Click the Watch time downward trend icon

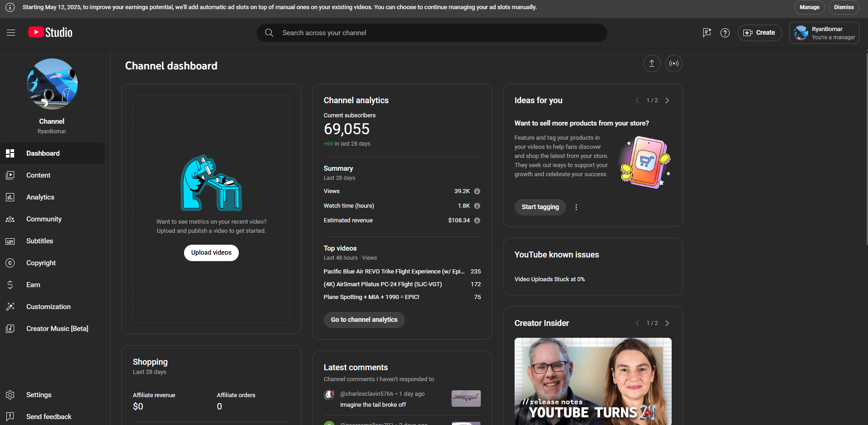point(477,206)
